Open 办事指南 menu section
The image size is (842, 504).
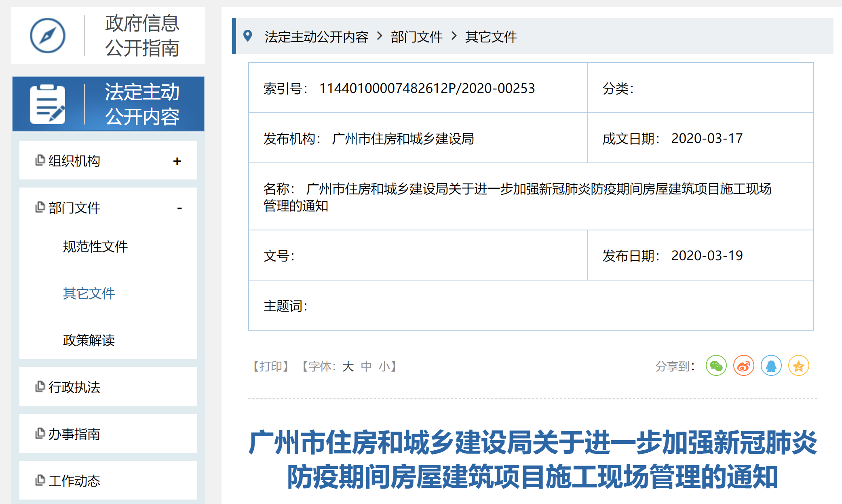tap(74, 434)
